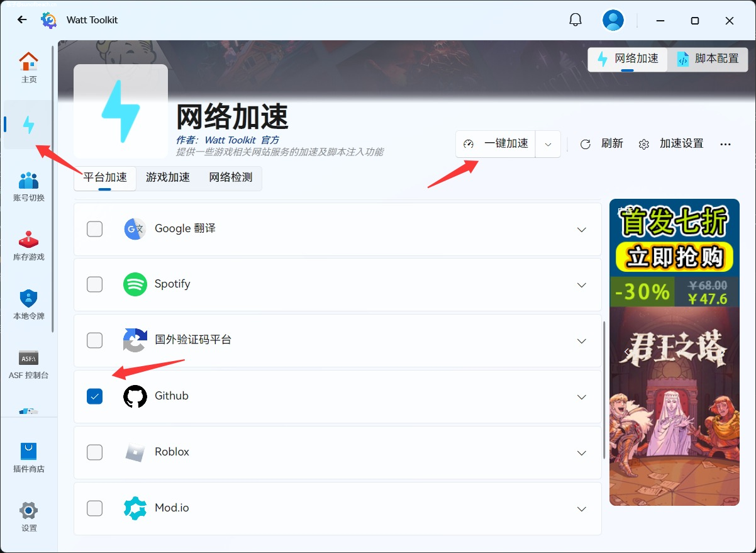The height and width of the screenshot is (553, 756).
Task: Click the 刷新 refresh button
Action: [601, 144]
